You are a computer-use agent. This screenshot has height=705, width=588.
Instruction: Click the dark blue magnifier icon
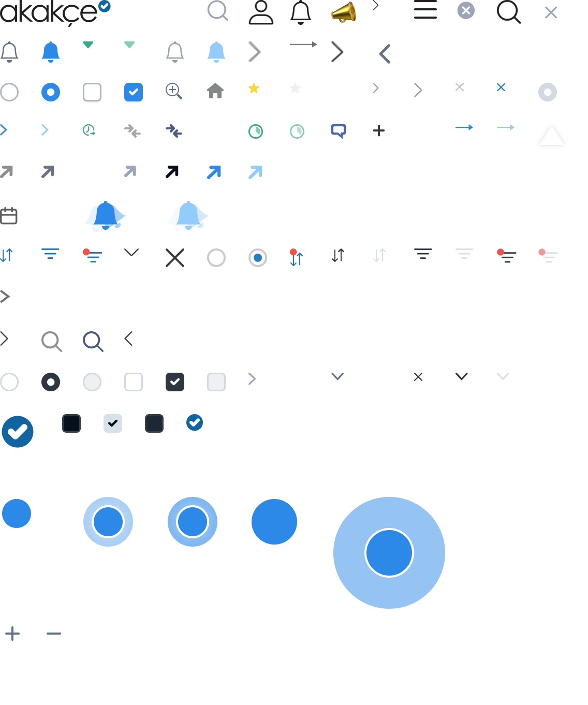pyautogui.click(x=93, y=342)
